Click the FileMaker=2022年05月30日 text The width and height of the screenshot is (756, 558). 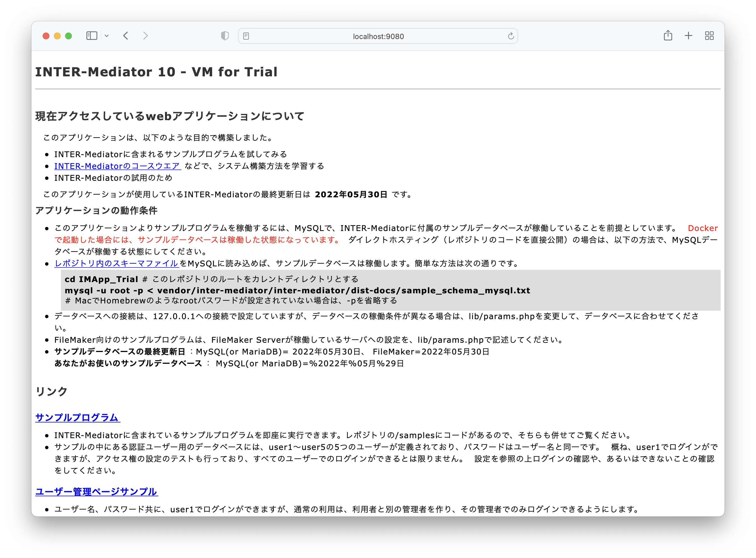pyautogui.click(x=431, y=352)
